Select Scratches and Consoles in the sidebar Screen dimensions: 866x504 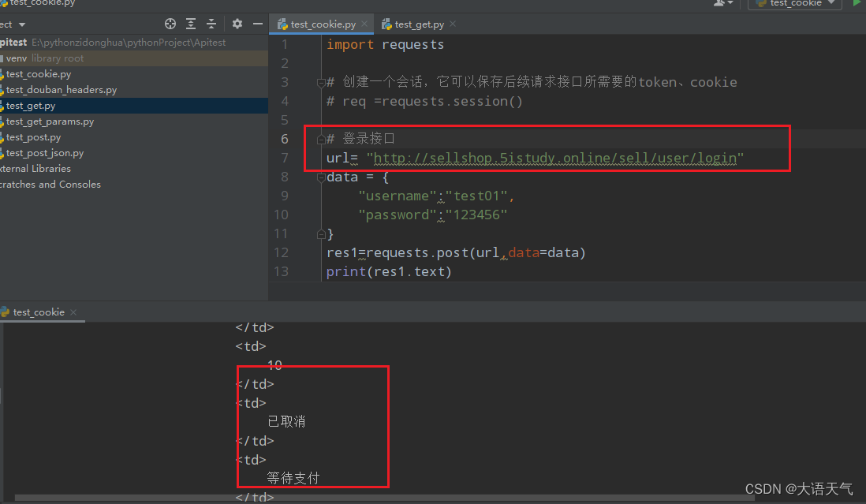(50, 184)
